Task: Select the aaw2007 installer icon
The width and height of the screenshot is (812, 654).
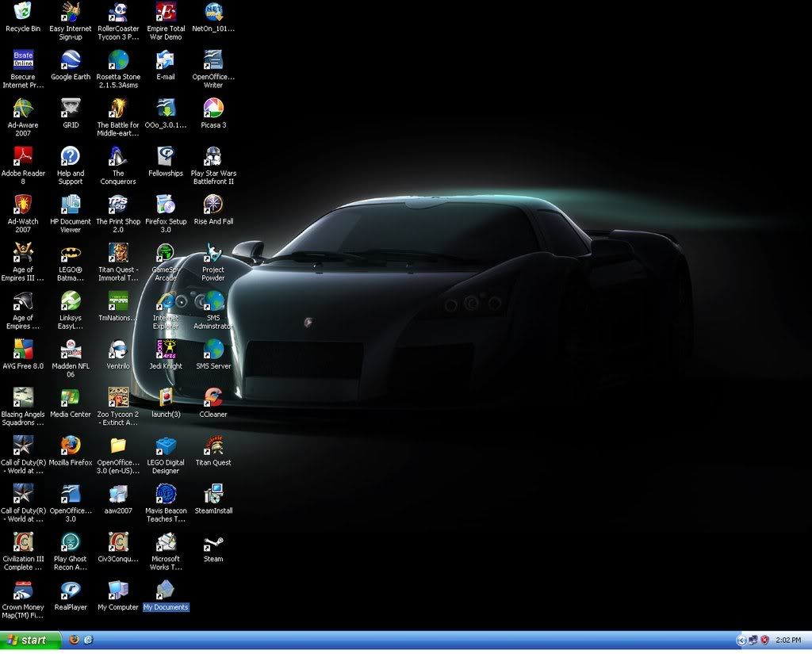Action: click(x=118, y=494)
